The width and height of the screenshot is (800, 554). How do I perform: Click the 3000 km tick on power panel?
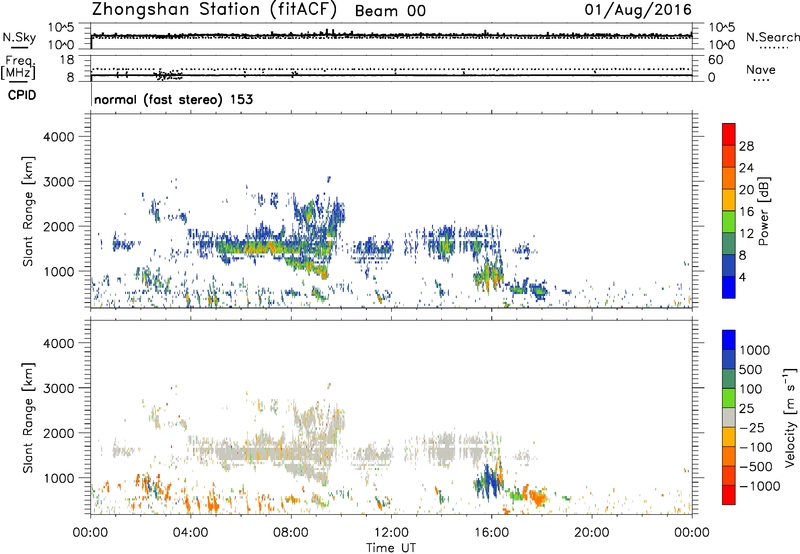point(58,182)
